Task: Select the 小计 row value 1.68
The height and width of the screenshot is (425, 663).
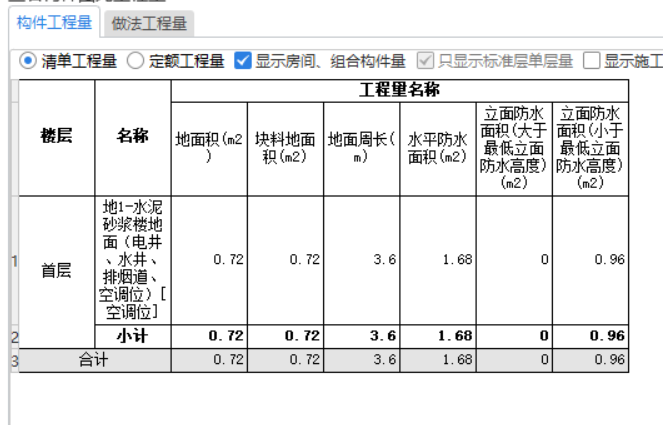Action: (x=438, y=337)
